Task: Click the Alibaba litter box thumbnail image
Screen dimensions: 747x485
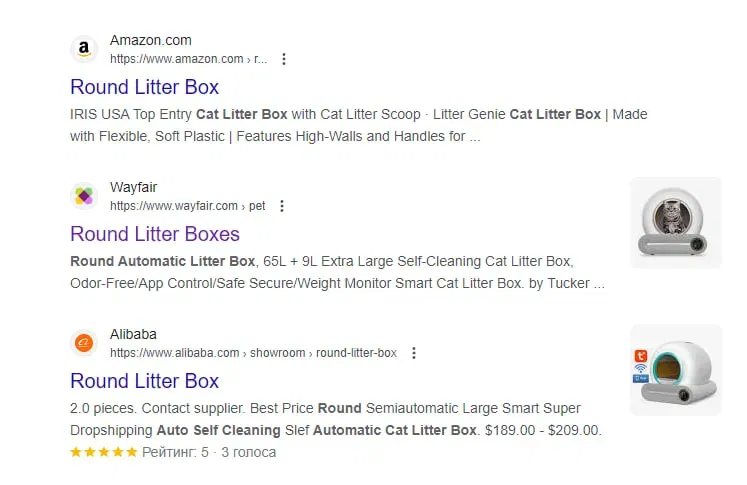Action: pos(675,369)
